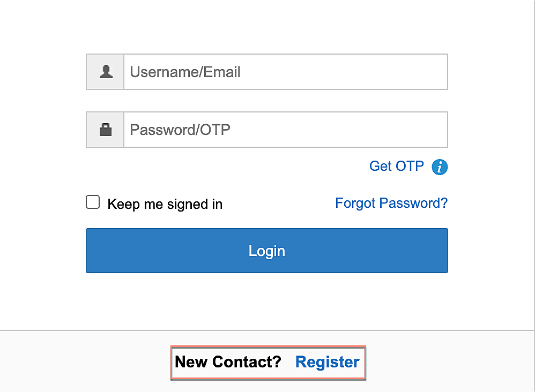Screen dimensions: 535x392
Task: Open the Register link
Action: (x=327, y=362)
